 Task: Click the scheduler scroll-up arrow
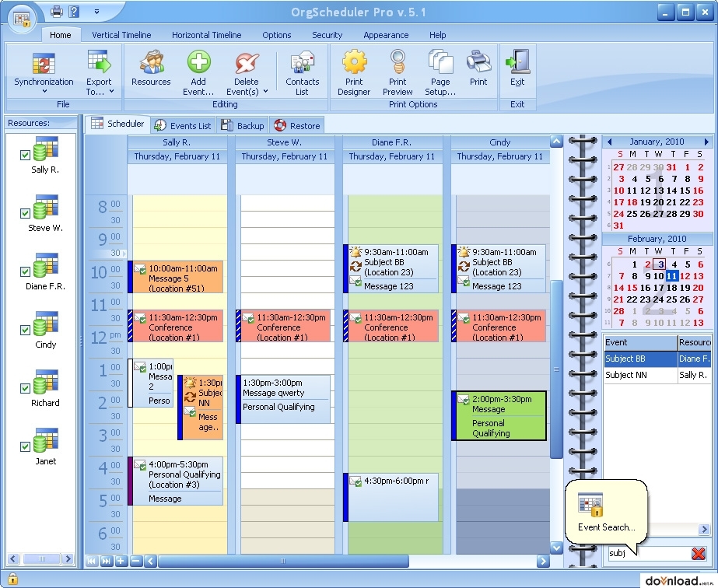click(556, 142)
